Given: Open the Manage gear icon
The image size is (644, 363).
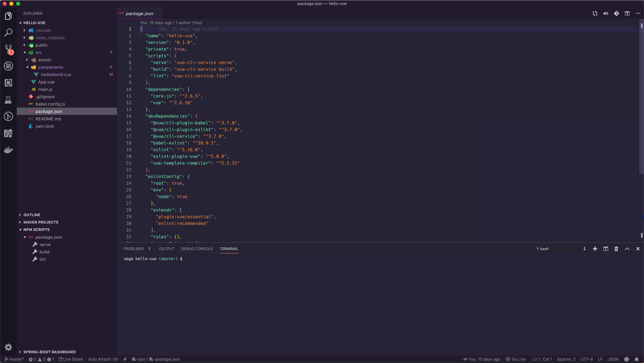Looking at the screenshot, I should pyautogui.click(x=8, y=347).
